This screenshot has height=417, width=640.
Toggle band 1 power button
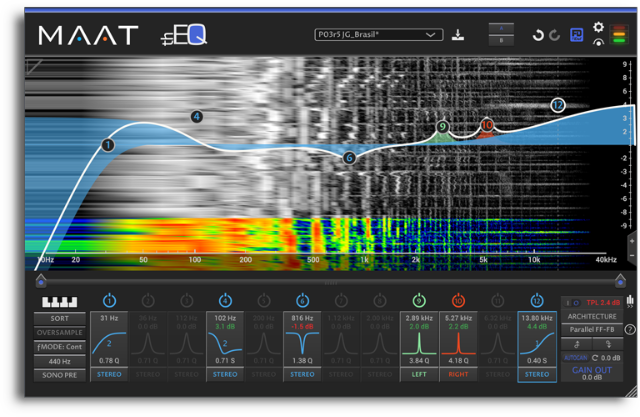[x=109, y=301]
